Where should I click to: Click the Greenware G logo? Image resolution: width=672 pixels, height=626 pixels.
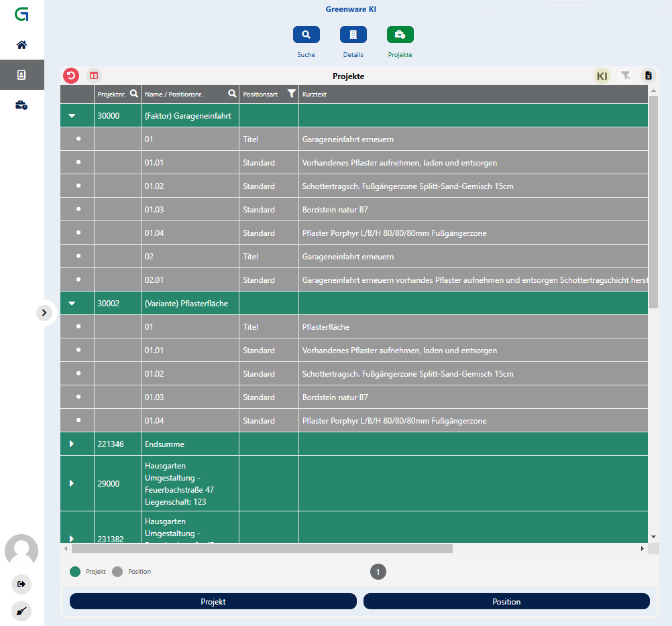pyautogui.click(x=21, y=14)
